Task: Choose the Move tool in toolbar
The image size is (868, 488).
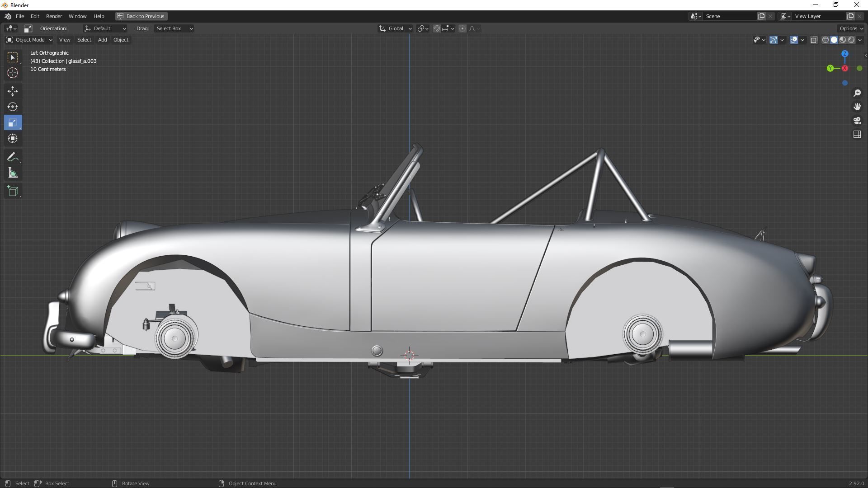Action: 13,91
